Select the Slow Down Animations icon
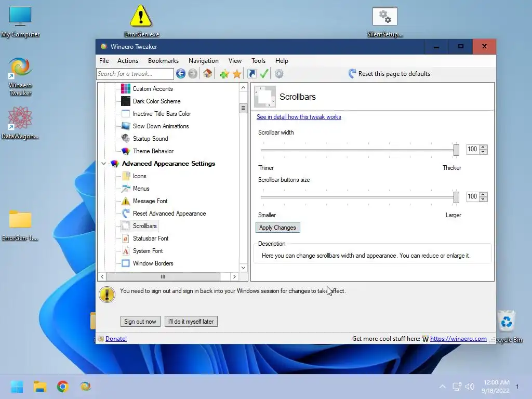532x399 pixels. pos(126,126)
